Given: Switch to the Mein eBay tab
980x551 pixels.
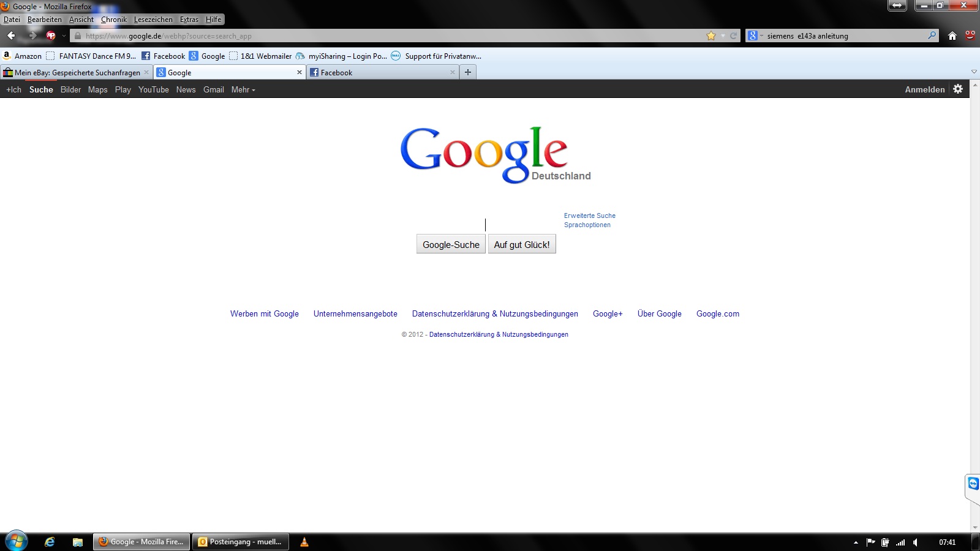Looking at the screenshot, I should click(x=77, y=72).
